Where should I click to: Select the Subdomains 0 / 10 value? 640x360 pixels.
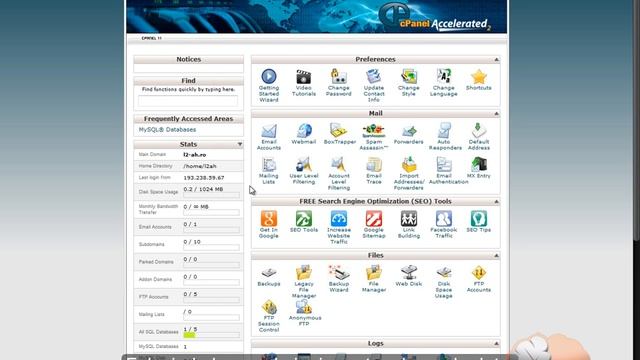192,242
